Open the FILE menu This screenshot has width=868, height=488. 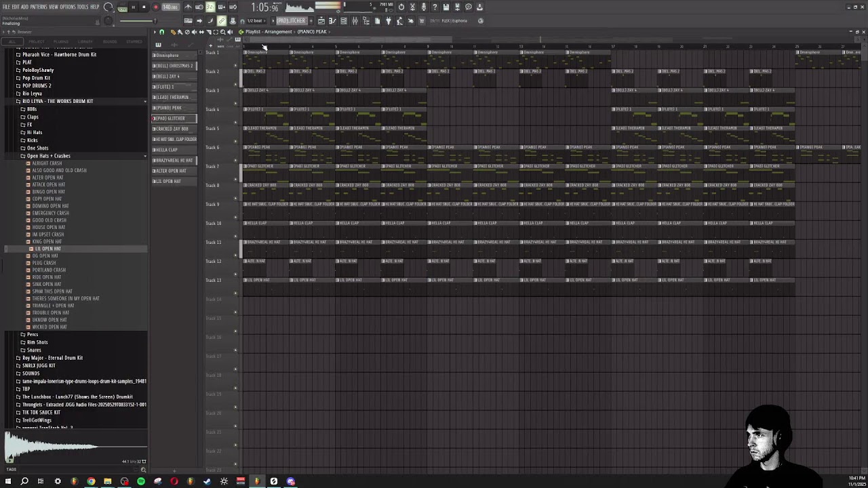[6, 7]
